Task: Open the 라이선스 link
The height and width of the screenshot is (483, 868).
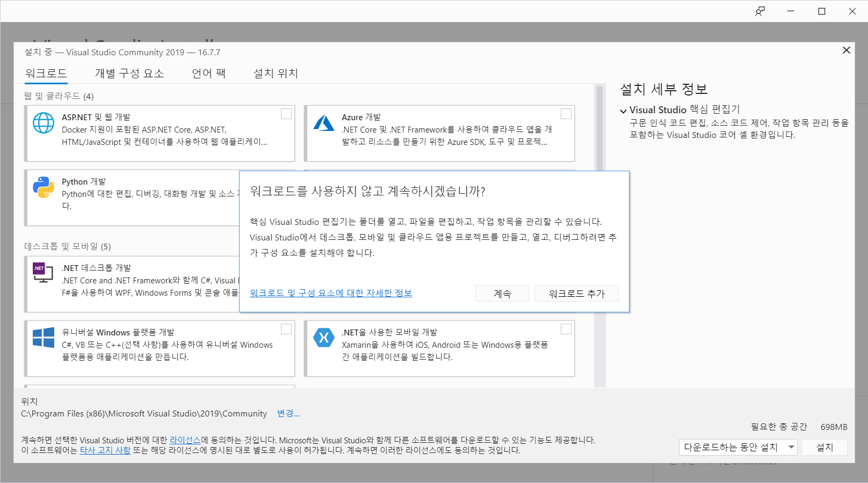Action: coord(185,440)
